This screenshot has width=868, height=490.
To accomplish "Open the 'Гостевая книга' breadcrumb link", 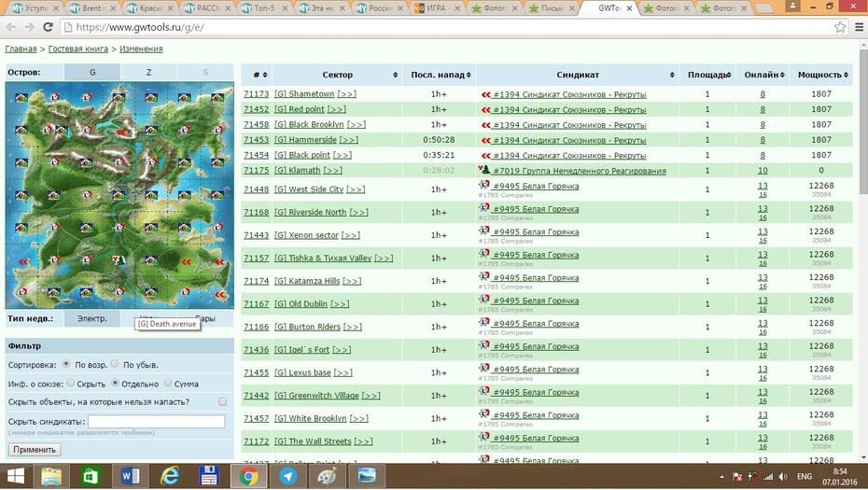I will (x=78, y=49).
